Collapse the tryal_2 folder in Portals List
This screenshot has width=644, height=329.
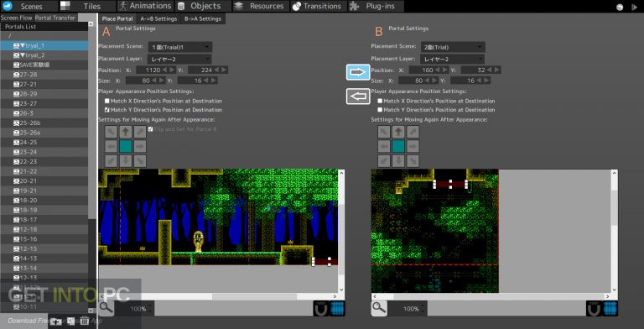[23, 55]
